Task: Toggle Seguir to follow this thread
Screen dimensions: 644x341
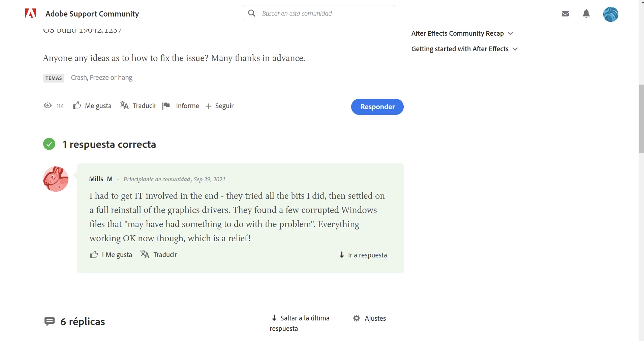Action: [x=220, y=106]
